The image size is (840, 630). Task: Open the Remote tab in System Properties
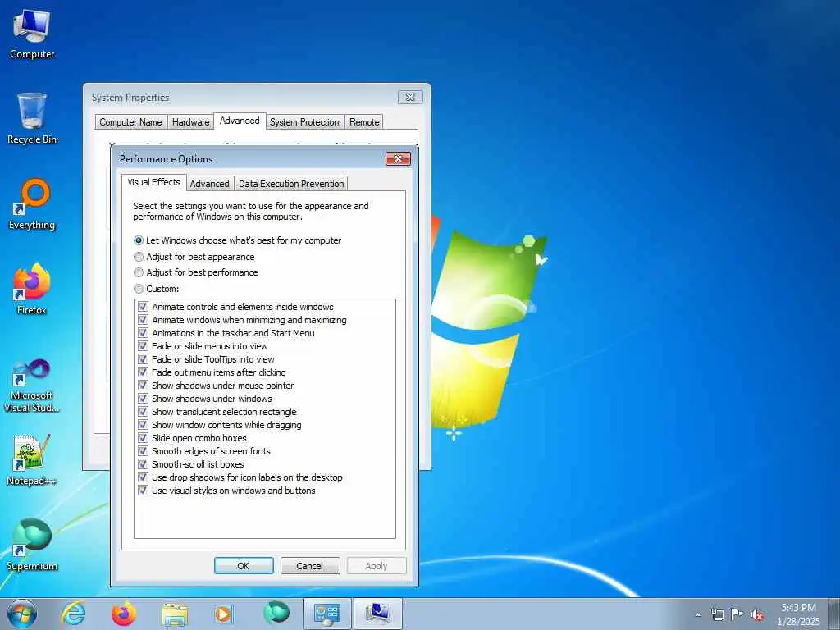coord(364,122)
